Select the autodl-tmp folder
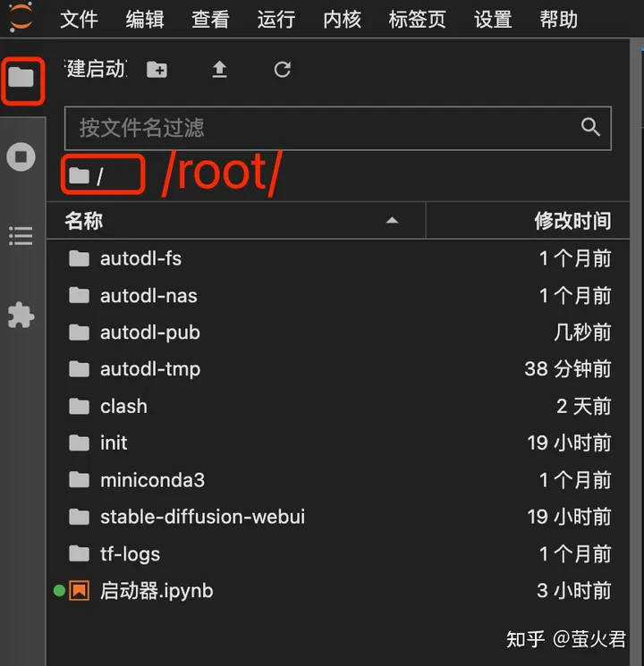644x666 pixels. [338, 369]
